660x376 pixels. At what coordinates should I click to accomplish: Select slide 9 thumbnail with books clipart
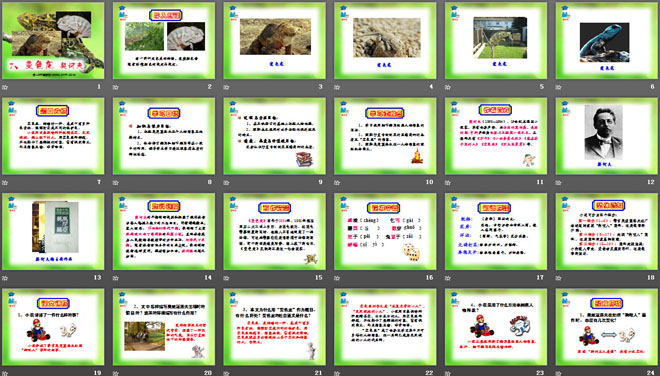[274, 136]
